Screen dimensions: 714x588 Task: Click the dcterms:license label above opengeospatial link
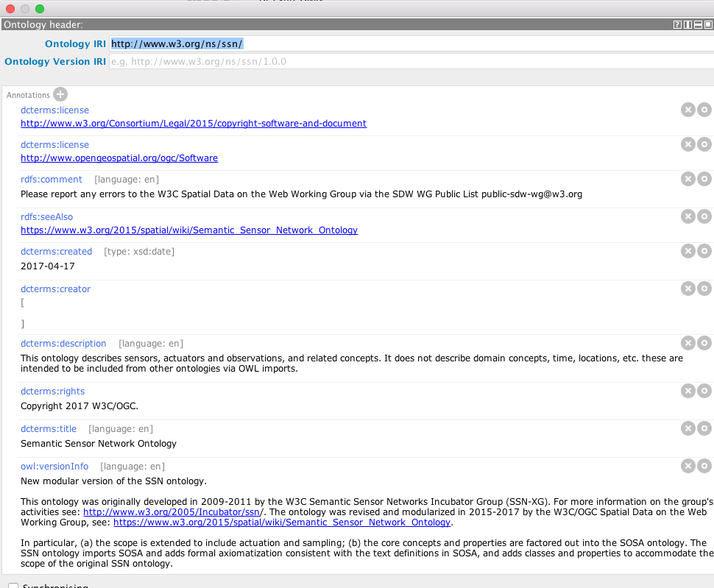coord(54,145)
